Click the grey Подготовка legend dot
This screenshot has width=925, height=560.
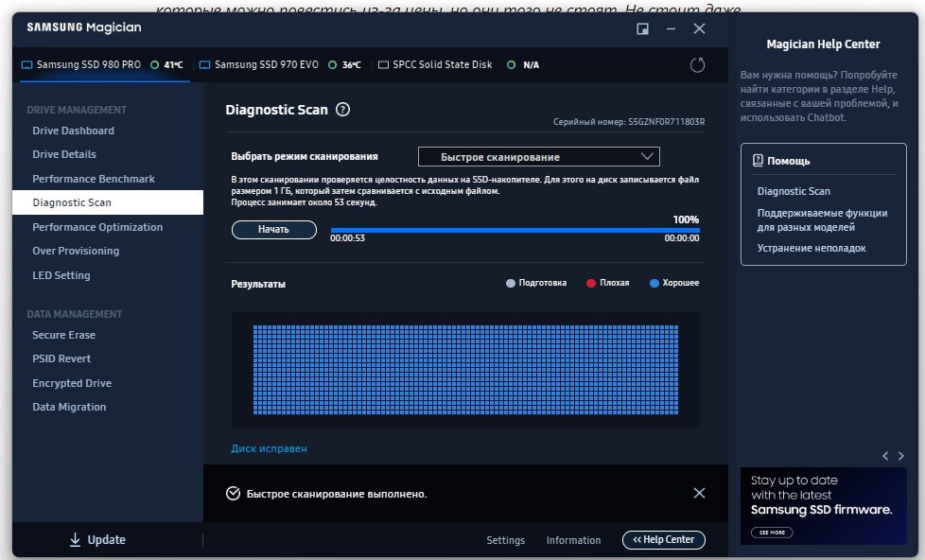point(511,283)
